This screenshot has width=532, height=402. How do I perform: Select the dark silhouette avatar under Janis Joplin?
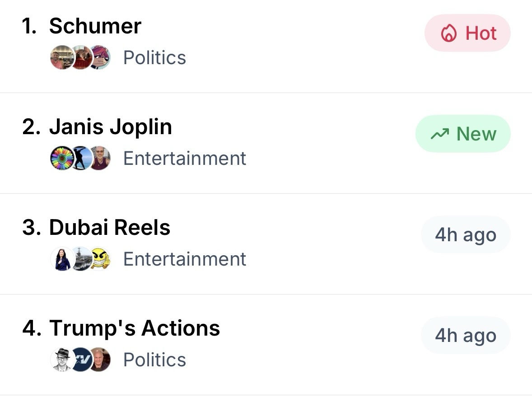tap(81, 159)
